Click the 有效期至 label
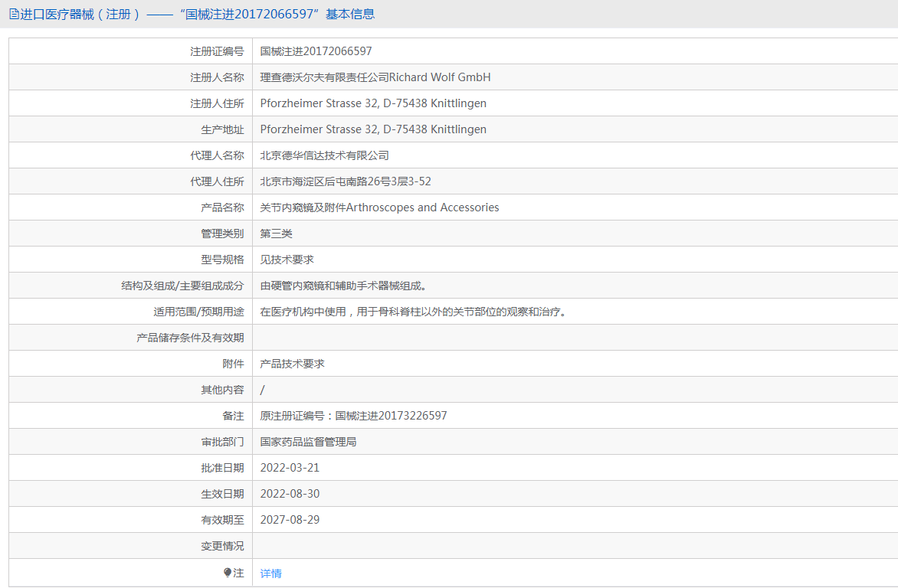This screenshot has height=588, width=898. tap(222, 521)
